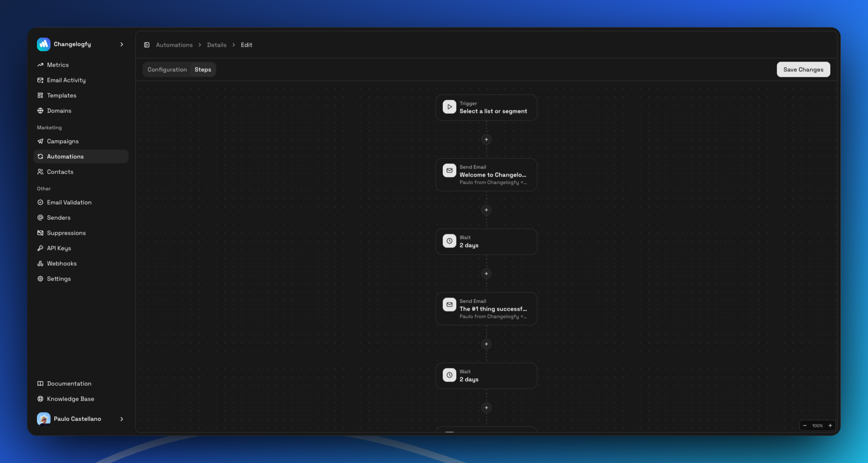Open the Paulo Castellano account menu
Image resolution: width=868 pixels, height=463 pixels.
coord(81,419)
